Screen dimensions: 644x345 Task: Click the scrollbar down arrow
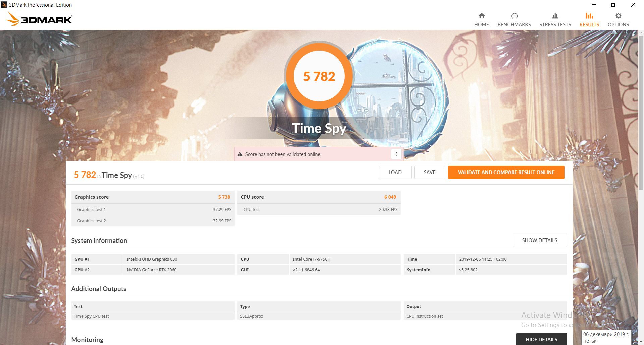click(641, 342)
